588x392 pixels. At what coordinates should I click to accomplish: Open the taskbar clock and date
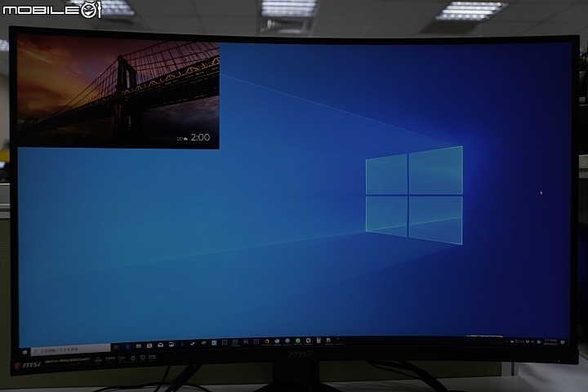[550, 342]
